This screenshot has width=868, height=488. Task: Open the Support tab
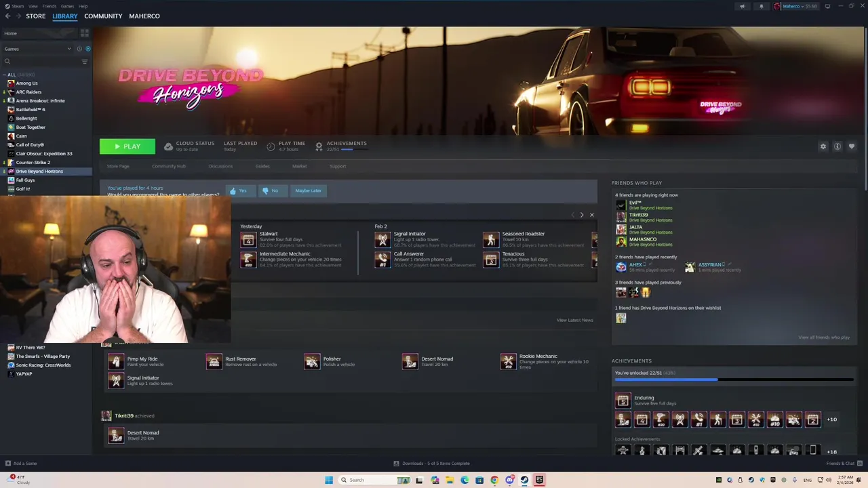click(x=338, y=166)
